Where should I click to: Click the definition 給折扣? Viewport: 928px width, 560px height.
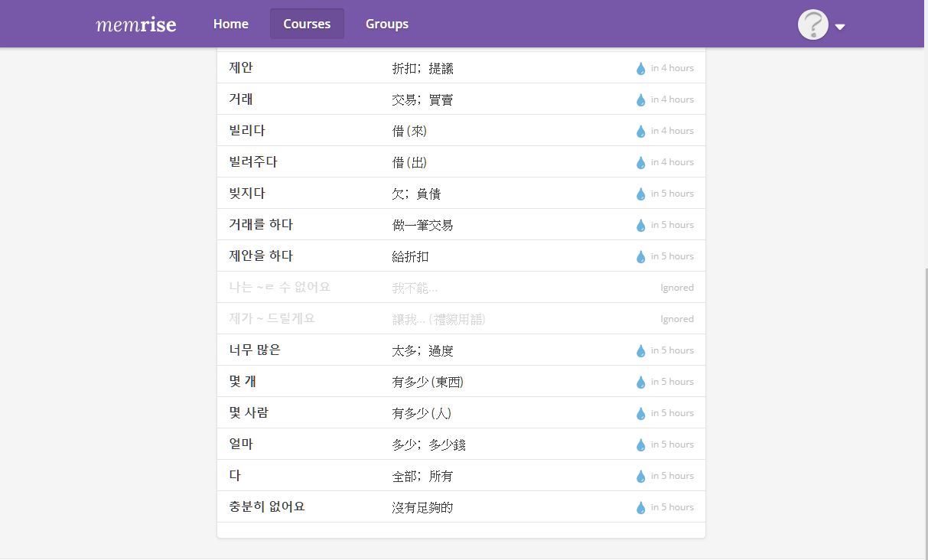(x=411, y=256)
